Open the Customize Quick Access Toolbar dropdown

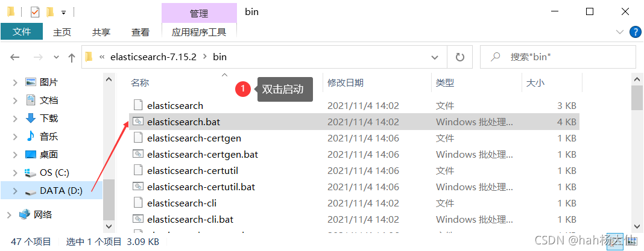point(63,13)
